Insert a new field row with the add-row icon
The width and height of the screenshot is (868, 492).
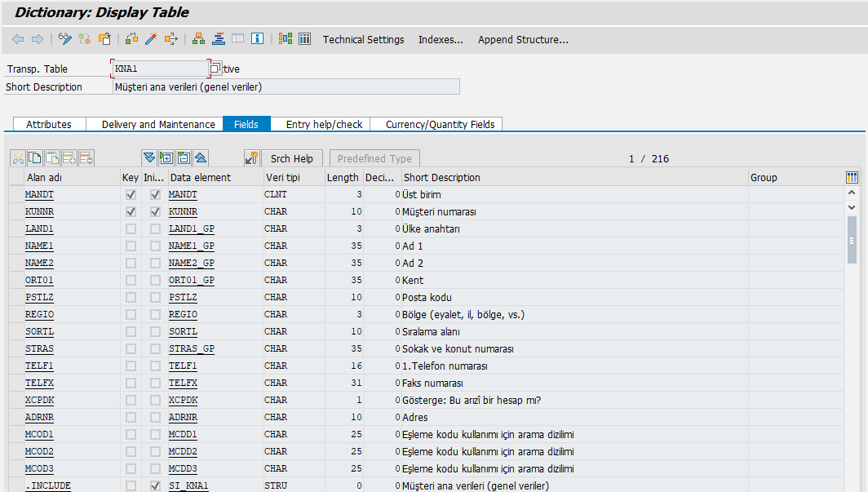point(69,157)
